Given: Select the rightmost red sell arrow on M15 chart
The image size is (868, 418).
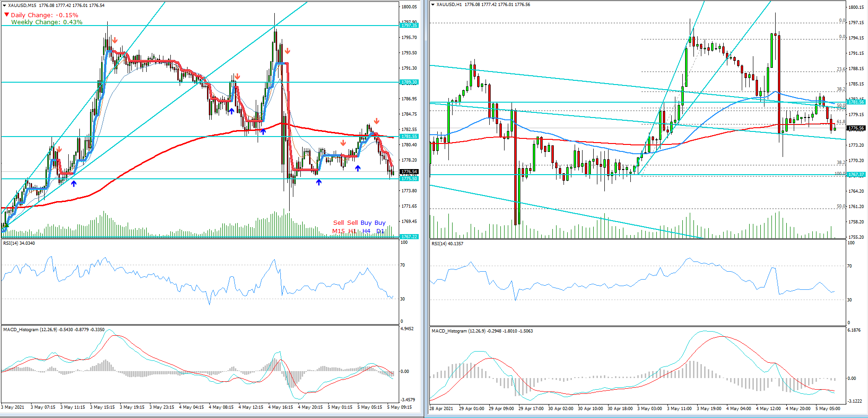Looking at the screenshot, I should 376,121.
